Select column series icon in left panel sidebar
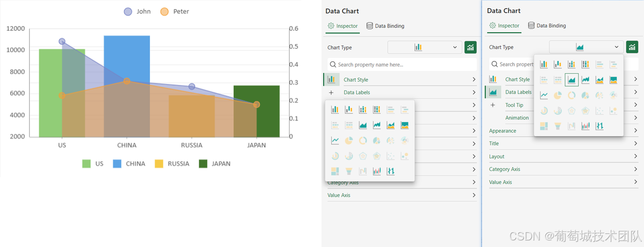644x247 pixels. click(331, 79)
